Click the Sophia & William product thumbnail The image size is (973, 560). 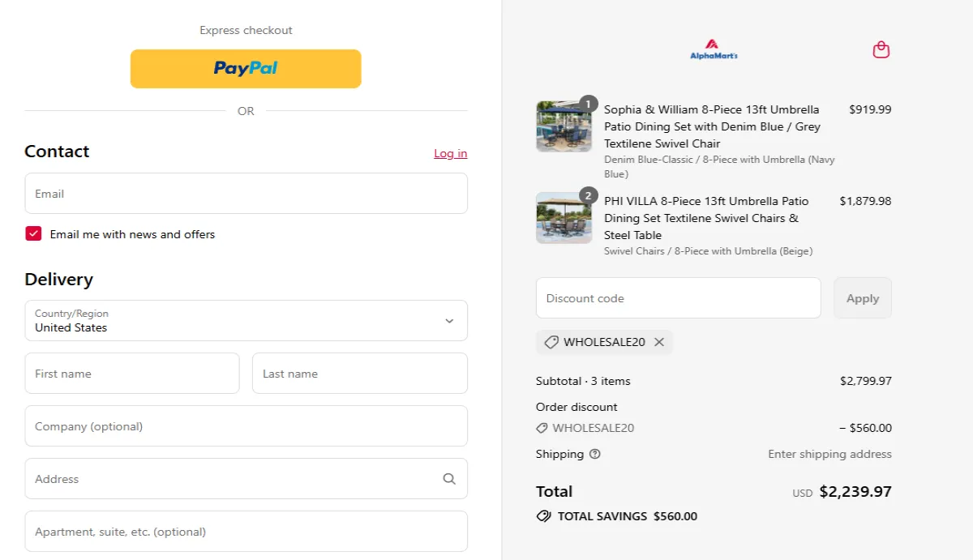click(x=564, y=126)
